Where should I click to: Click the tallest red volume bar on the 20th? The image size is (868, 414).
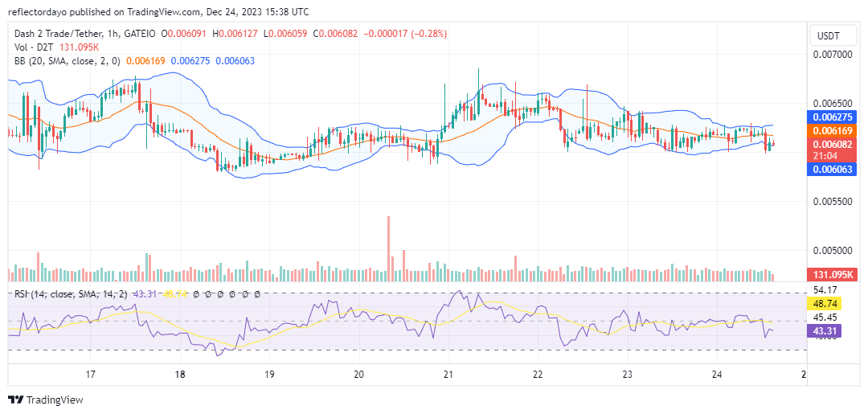tap(389, 249)
